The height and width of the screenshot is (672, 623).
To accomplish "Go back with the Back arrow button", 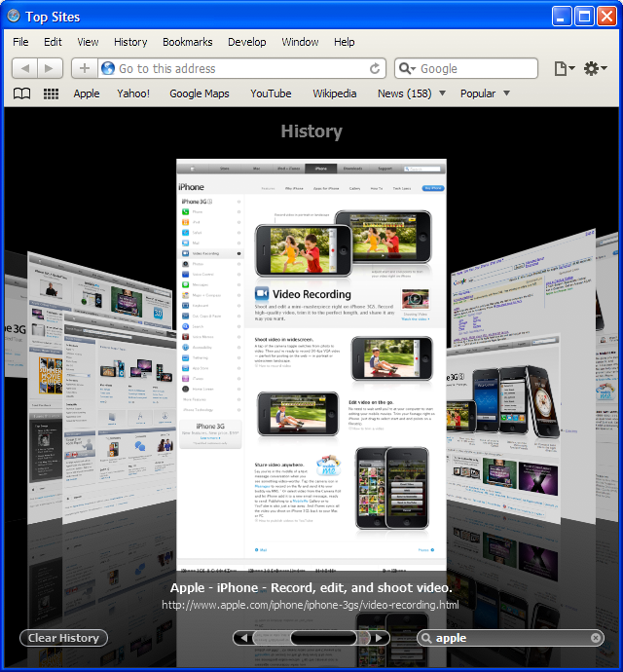I will pyautogui.click(x=25, y=68).
